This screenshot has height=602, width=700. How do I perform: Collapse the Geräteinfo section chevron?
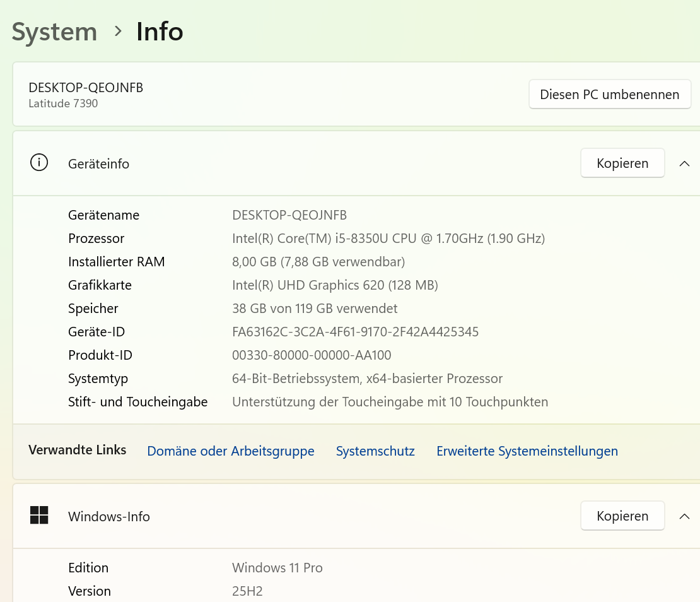pyautogui.click(x=684, y=163)
